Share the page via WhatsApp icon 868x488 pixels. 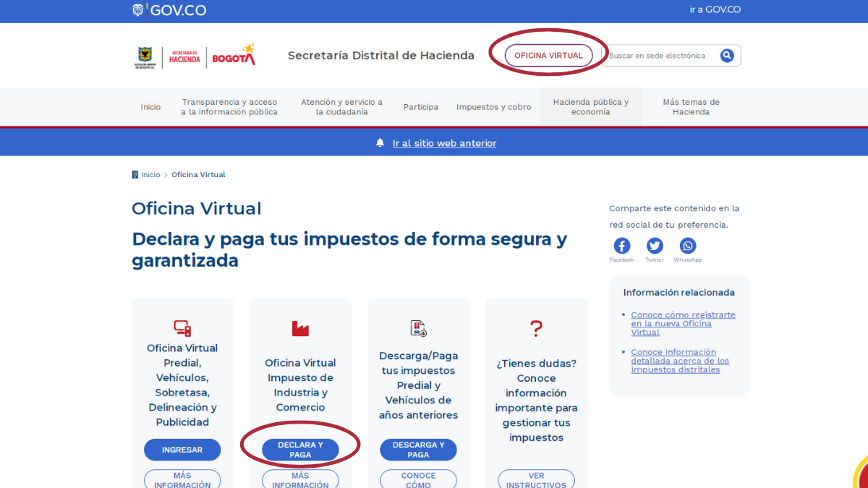pos(688,246)
